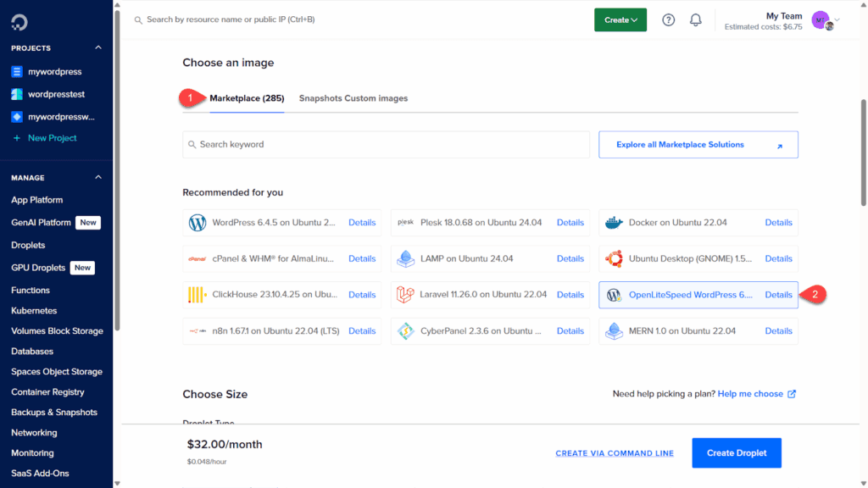Open the Create dropdown button
Image resolution: width=868 pixels, height=488 pixels.
(620, 20)
